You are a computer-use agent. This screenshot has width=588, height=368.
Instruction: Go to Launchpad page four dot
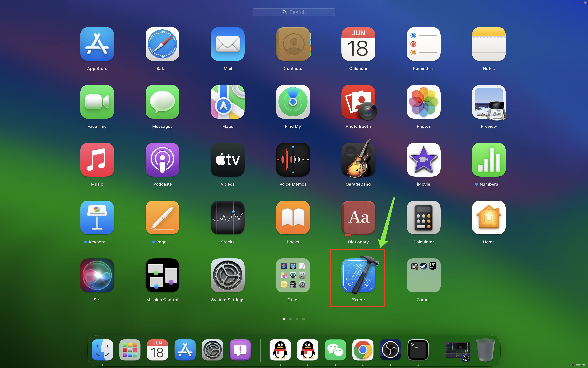click(304, 319)
